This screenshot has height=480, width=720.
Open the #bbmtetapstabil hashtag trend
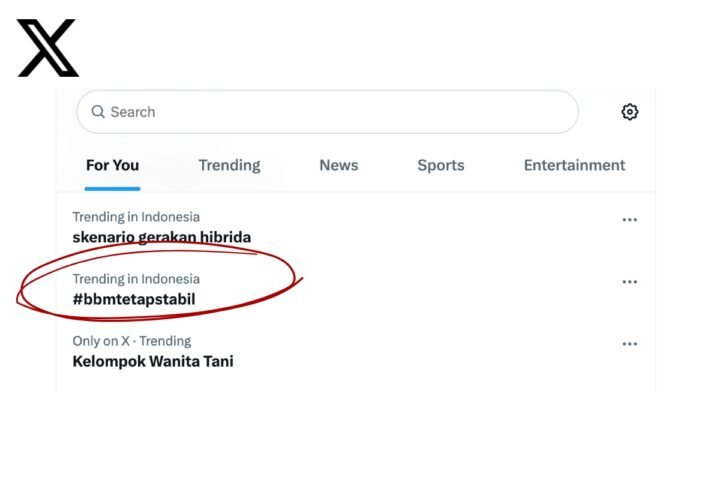click(x=134, y=300)
